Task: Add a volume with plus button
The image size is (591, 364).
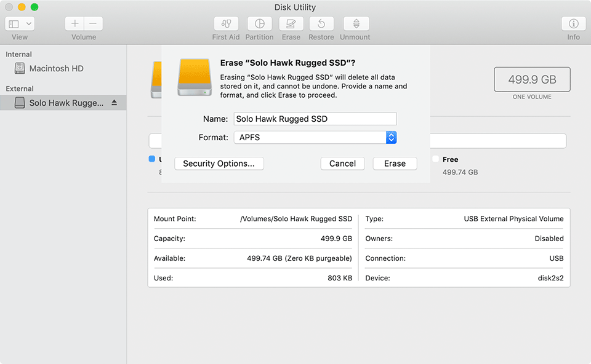Action: point(74,24)
